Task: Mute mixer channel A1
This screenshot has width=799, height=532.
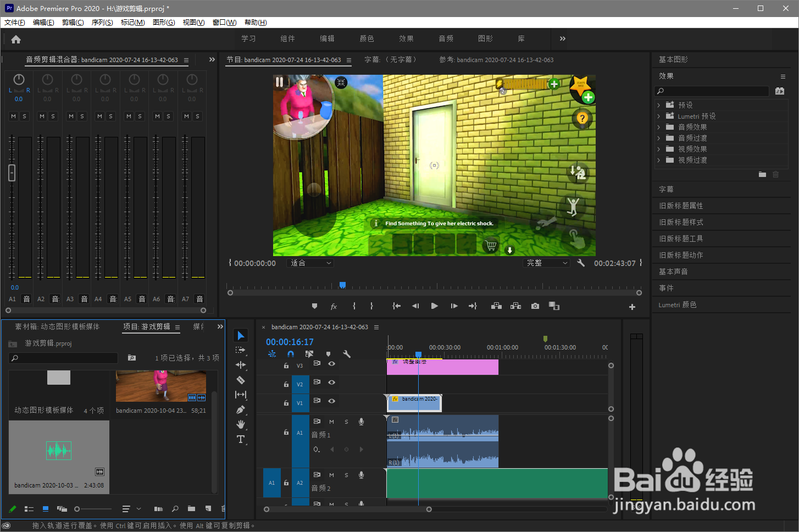Action: (13, 116)
